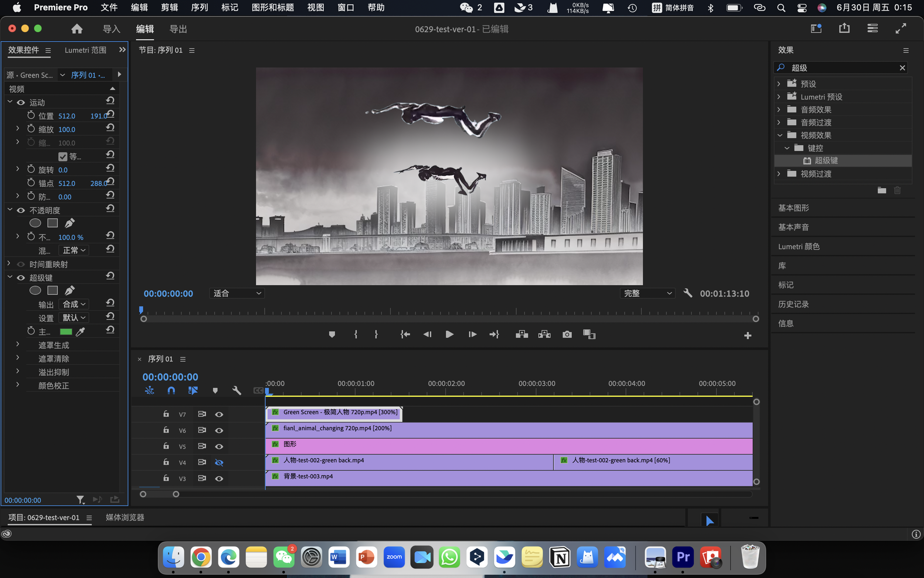
Task: Open the program monitor zoom-level dropdown
Action: 237,293
